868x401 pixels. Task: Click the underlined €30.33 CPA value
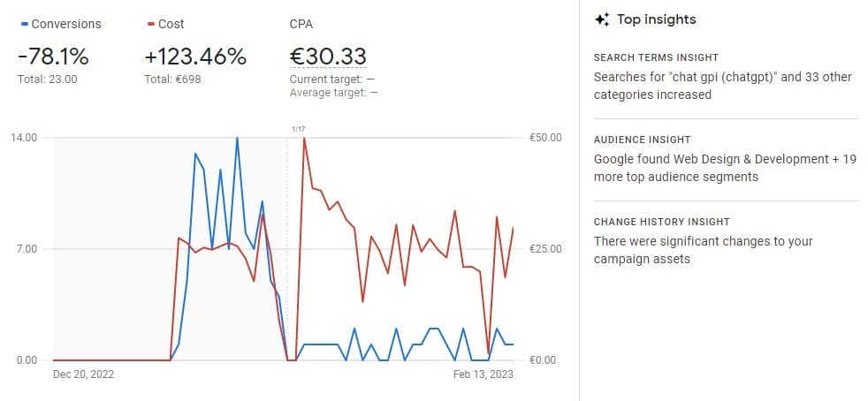[x=328, y=57]
